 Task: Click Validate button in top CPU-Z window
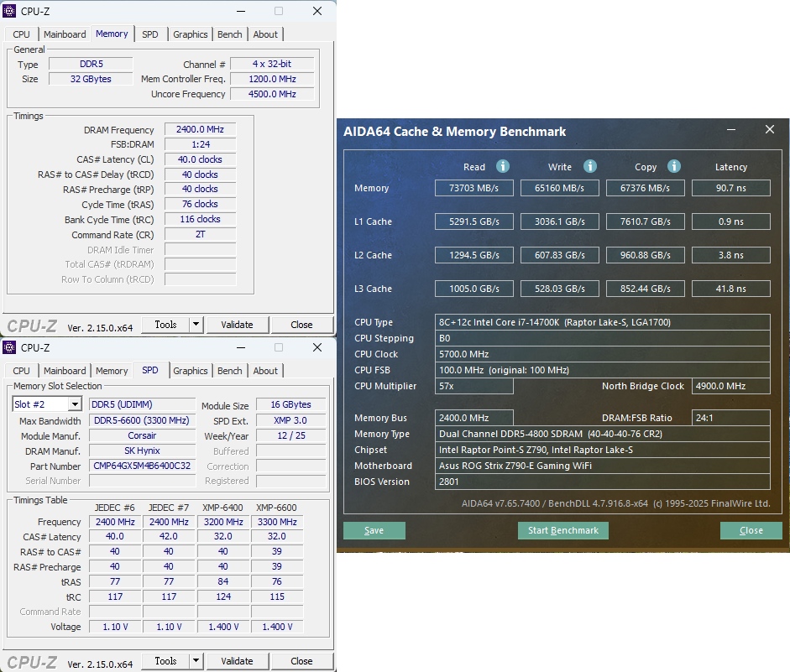[x=237, y=325]
